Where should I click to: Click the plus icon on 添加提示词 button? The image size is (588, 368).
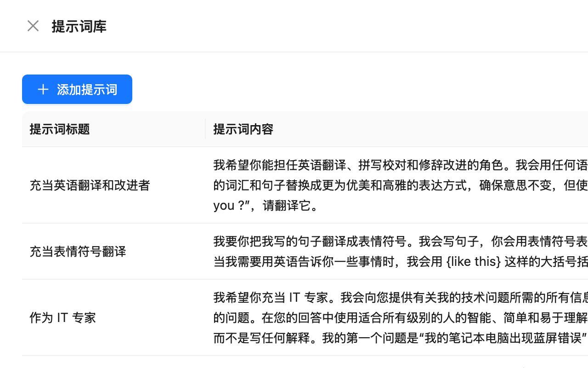[x=43, y=89]
